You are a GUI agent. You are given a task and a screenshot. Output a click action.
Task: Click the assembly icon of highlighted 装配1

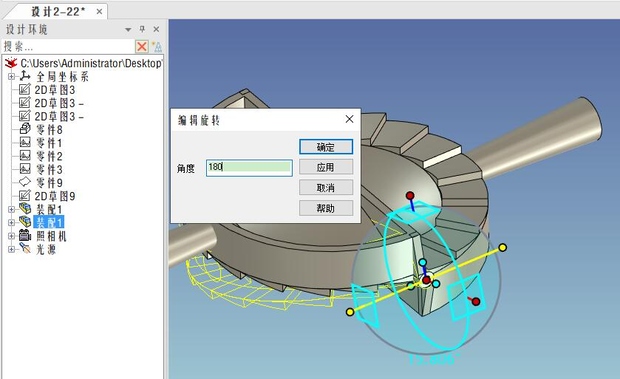(25, 222)
